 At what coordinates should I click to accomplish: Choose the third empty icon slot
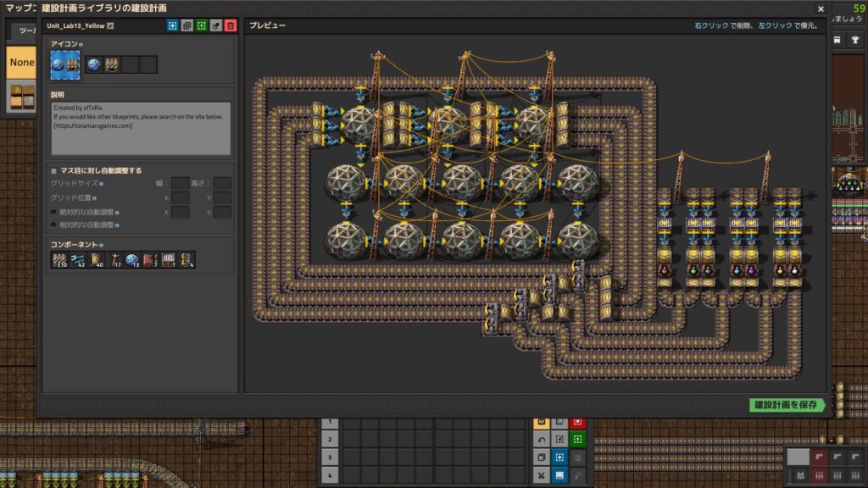[130, 64]
